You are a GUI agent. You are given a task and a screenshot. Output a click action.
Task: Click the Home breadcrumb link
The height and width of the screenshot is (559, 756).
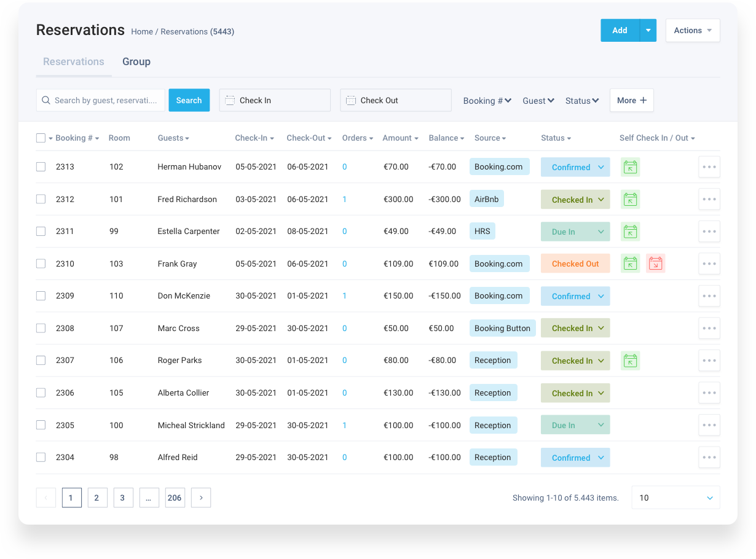[141, 31]
